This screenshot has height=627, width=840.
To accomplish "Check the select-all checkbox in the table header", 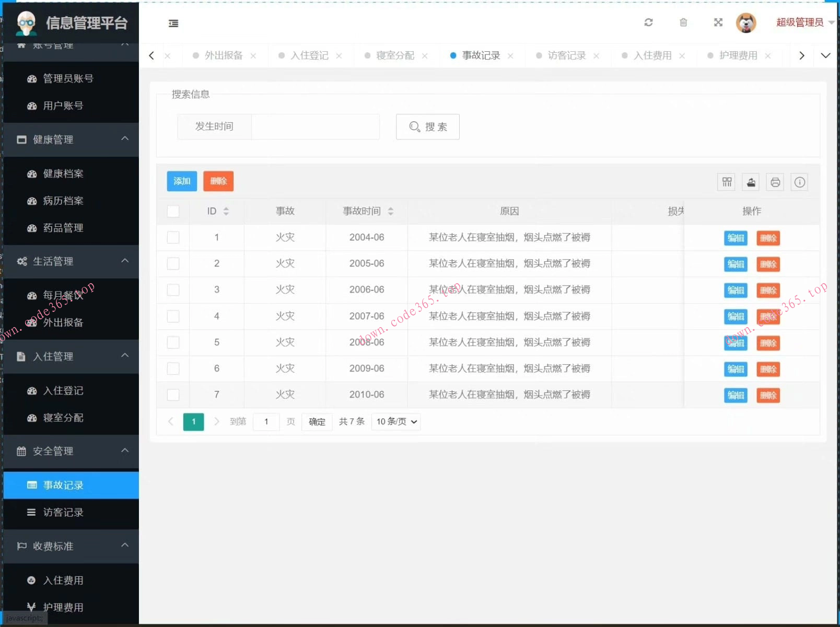I will [173, 211].
